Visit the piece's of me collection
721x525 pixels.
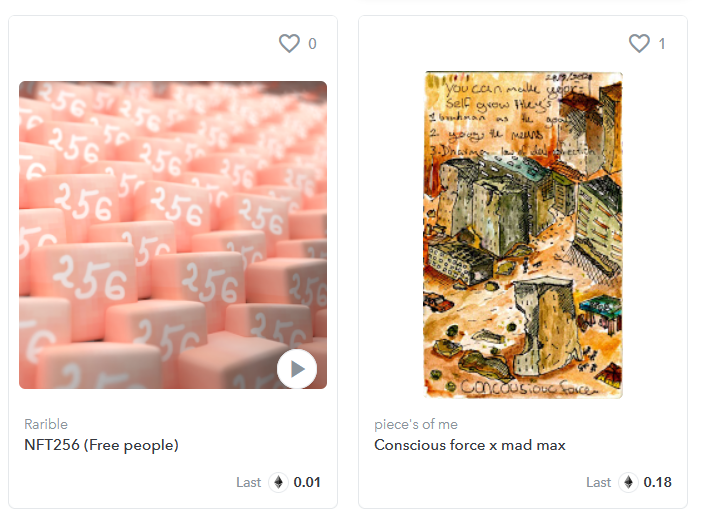417,424
